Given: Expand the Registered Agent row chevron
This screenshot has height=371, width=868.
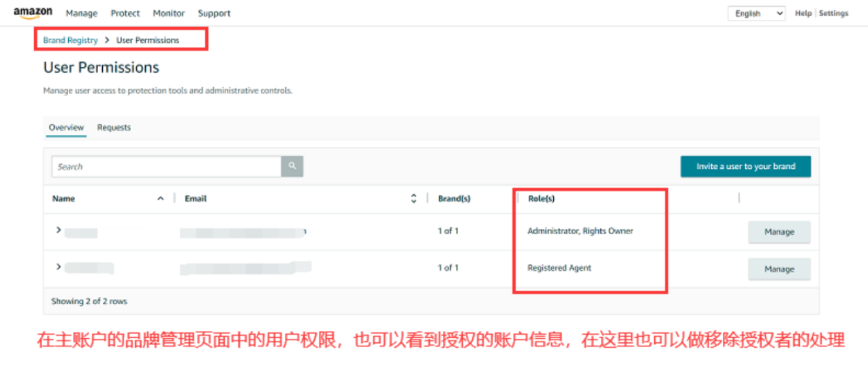Looking at the screenshot, I should tap(59, 267).
